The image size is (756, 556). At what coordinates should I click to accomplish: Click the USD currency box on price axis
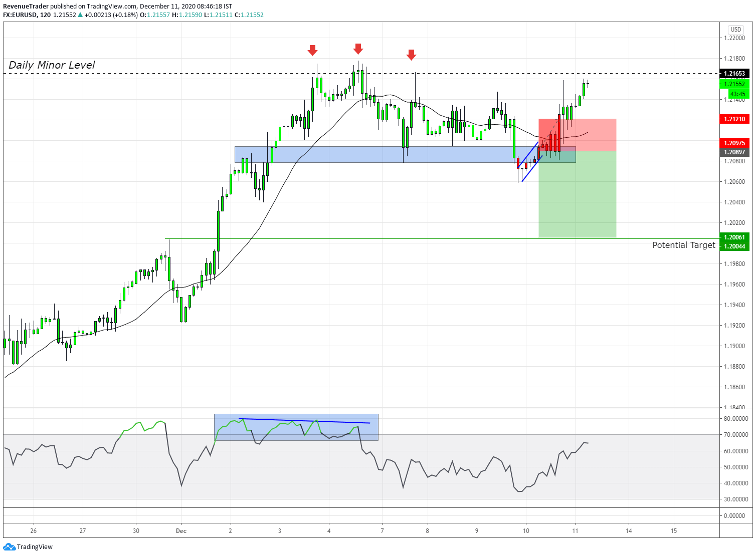[x=735, y=30]
